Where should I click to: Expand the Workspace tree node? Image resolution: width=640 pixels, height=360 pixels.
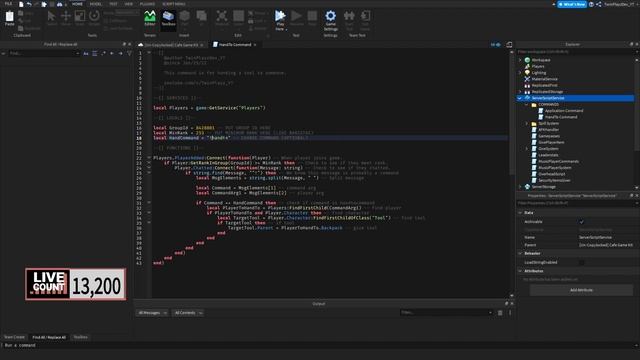click(520, 60)
